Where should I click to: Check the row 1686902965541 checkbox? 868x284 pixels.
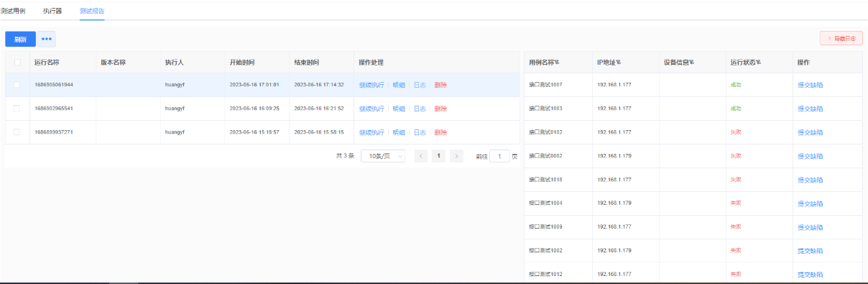tap(17, 109)
